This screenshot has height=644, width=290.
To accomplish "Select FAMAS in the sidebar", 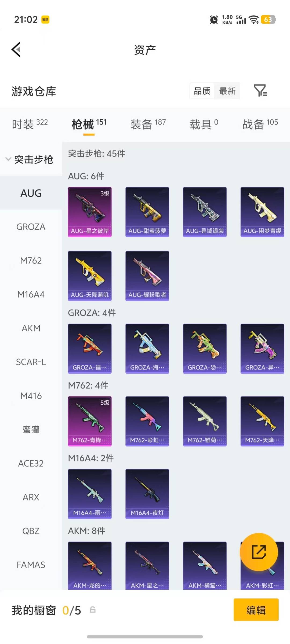I will (x=31, y=565).
